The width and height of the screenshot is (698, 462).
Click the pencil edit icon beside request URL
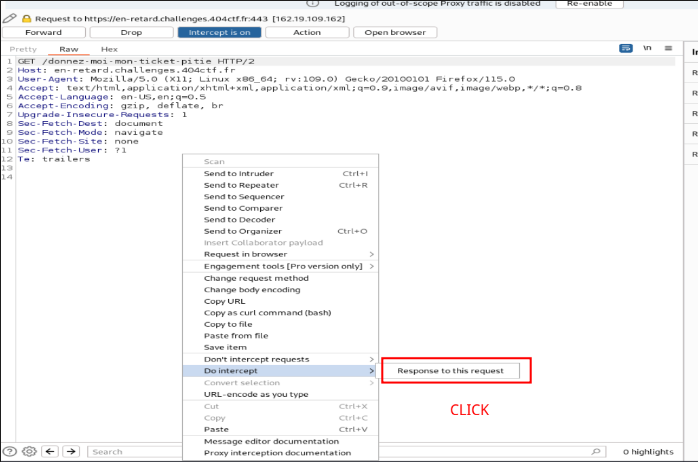(x=9, y=19)
